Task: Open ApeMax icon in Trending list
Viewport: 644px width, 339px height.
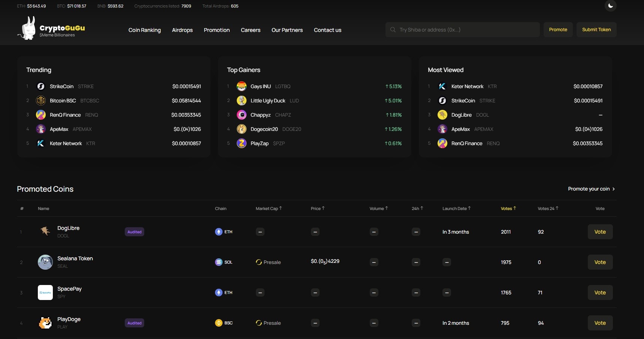Action: pos(41,129)
